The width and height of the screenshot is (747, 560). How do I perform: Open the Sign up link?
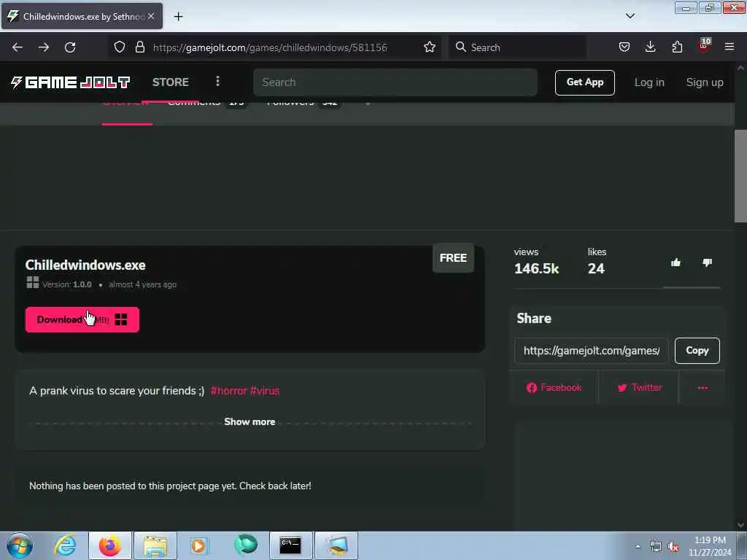pyautogui.click(x=705, y=82)
